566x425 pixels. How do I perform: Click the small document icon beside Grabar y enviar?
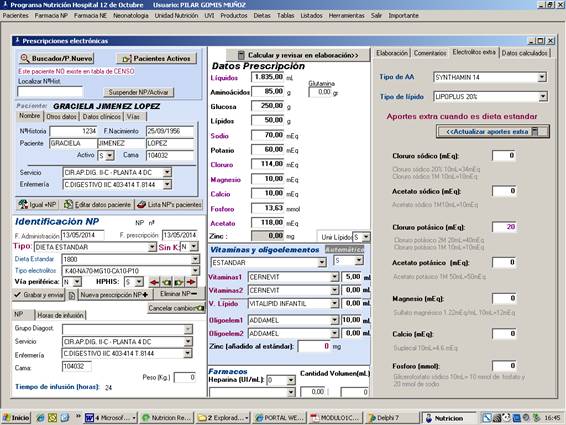pyautogui.click(x=71, y=295)
